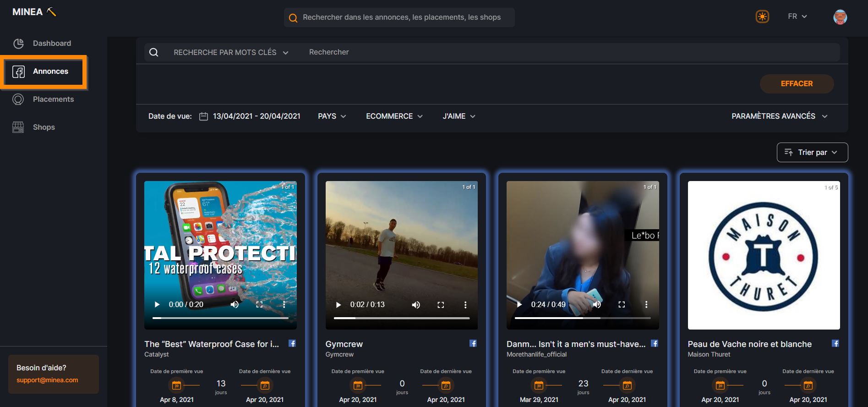Click support@minea.com email link
This screenshot has height=407, width=868.
pyautogui.click(x=47, y=380)
